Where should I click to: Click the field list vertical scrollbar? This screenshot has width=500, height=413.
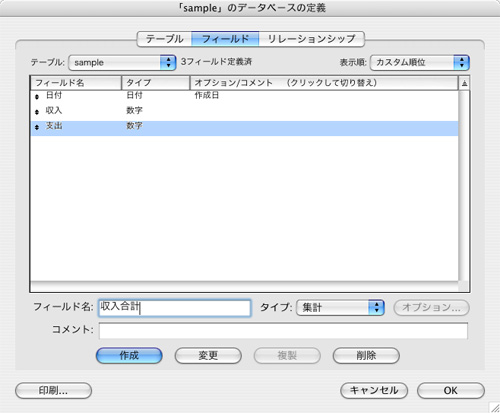click(464, 186)
